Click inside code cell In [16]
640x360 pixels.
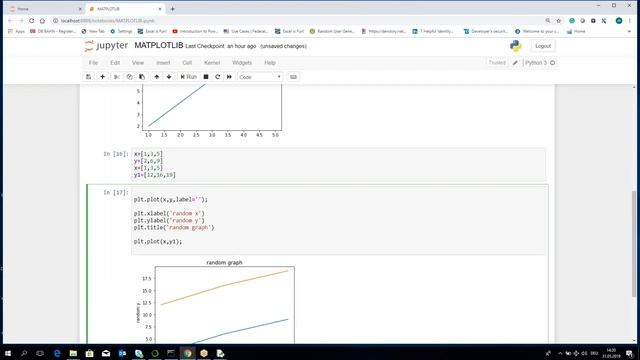pyautogui.click(x=338, y=164)
